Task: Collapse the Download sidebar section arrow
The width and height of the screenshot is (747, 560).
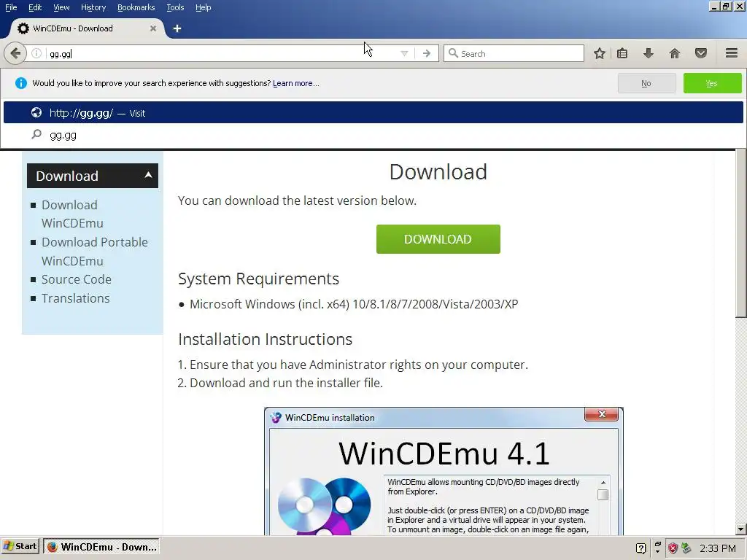Action: (x=148, y=175)
